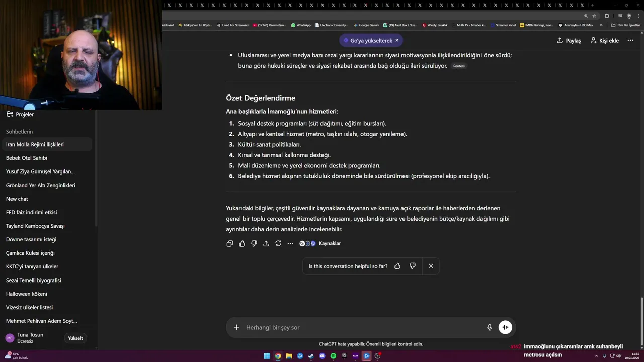Open chat 'Sezai Temelli biyografisi'
This screenshot has width=644, height=362.
(x=46, y=280)
